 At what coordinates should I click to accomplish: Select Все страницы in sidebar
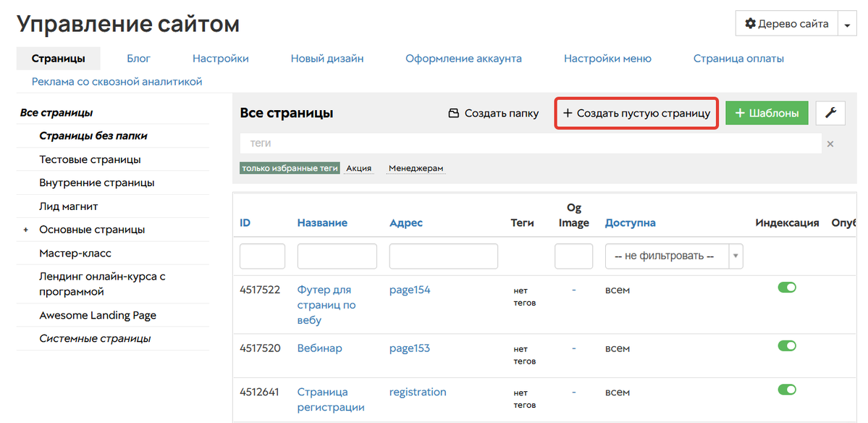tap(56, 113)
